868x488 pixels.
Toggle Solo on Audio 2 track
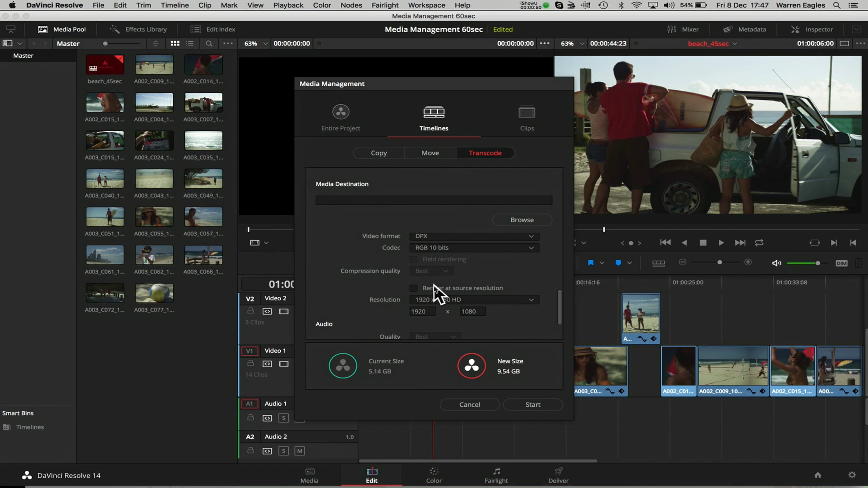(284, 451)
